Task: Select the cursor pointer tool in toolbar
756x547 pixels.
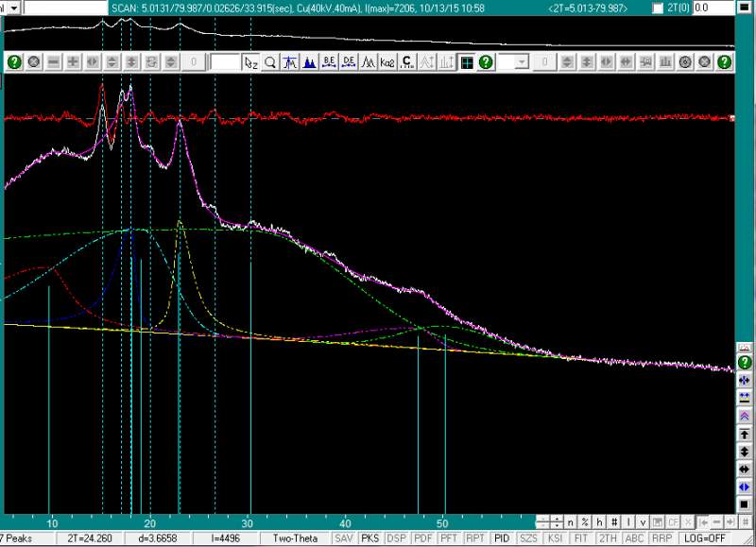Action: (x=249, y=62)
